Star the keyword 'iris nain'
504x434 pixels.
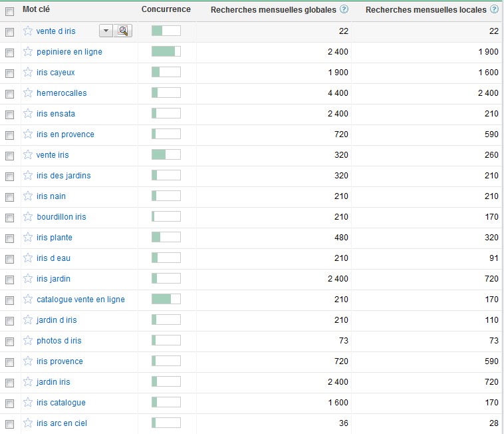28,196
